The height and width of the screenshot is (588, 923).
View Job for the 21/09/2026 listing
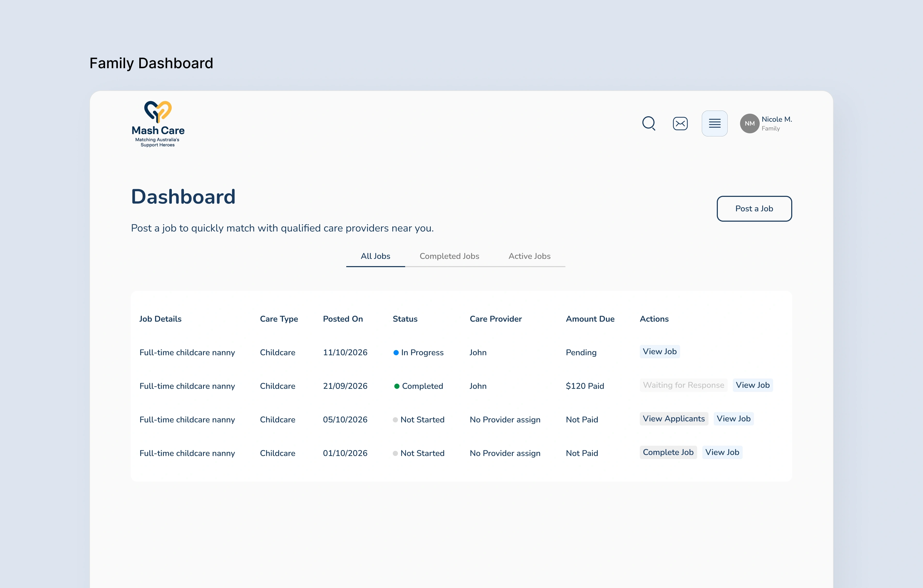click(x=753, y=385)
